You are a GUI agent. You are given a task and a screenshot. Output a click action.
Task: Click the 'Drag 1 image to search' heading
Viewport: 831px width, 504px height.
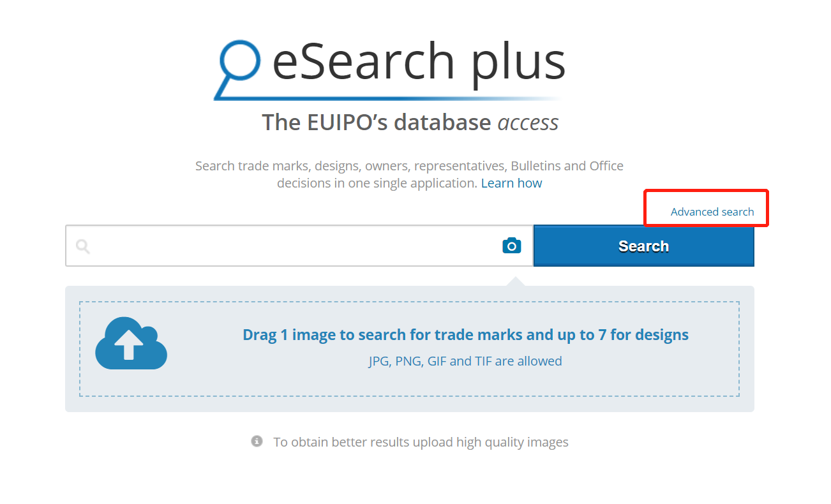pos(465,335)
